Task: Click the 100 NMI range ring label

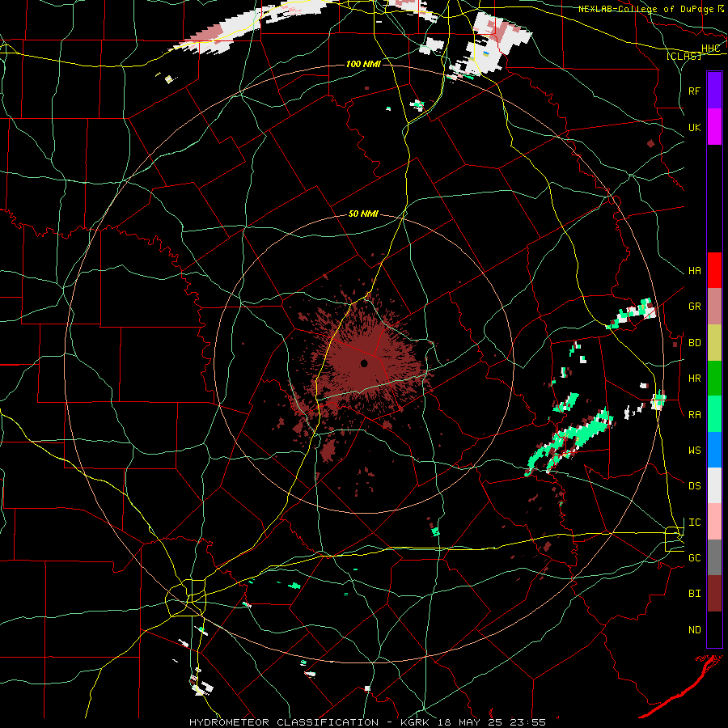Action: tap(363, 64)
